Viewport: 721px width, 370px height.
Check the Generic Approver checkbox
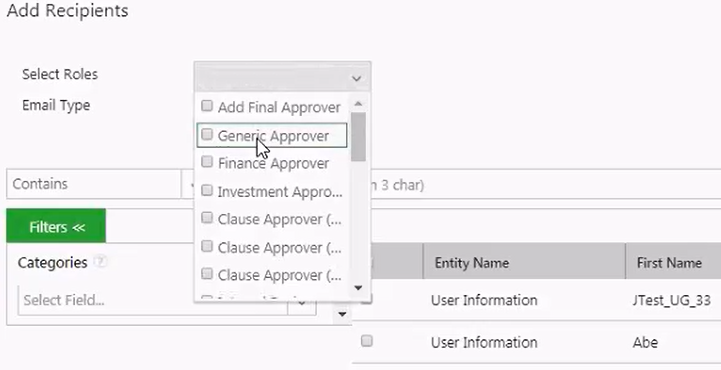[207, 134]
